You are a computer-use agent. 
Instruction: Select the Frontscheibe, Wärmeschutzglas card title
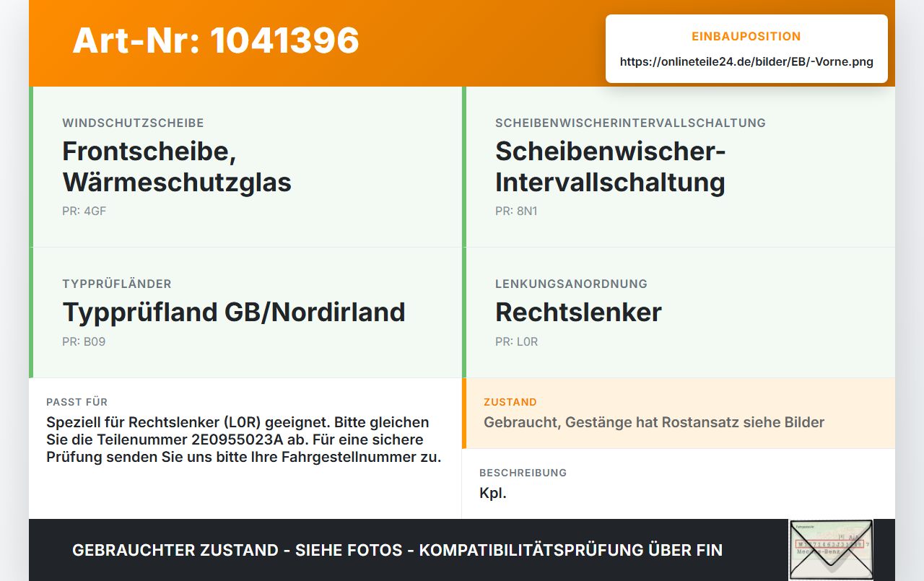tap(177, 167)
